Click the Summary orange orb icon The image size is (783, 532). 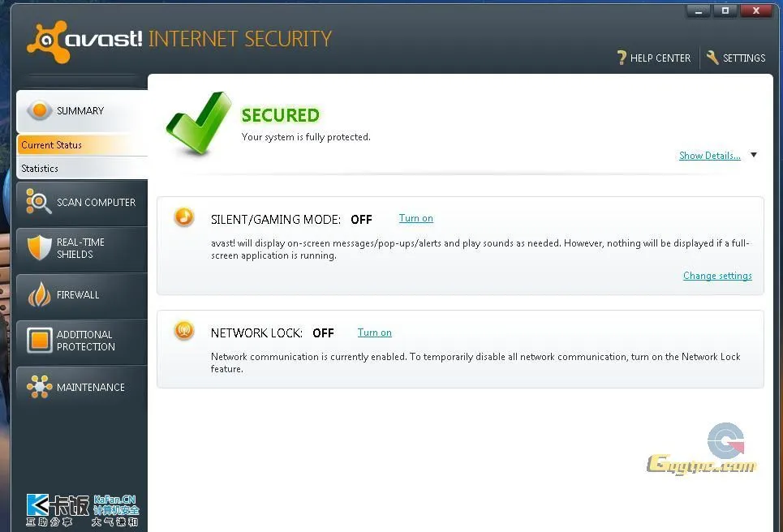(x=39, y=110)
